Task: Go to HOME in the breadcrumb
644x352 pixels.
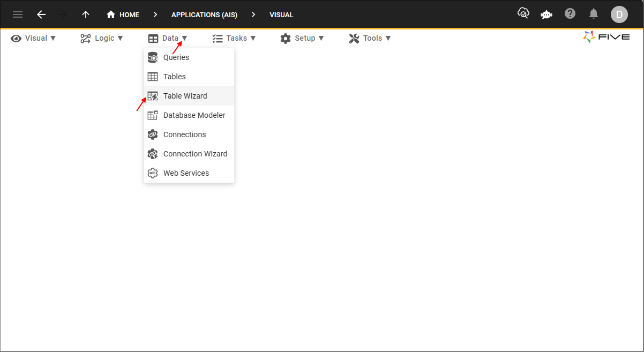Action: [123, 14]
